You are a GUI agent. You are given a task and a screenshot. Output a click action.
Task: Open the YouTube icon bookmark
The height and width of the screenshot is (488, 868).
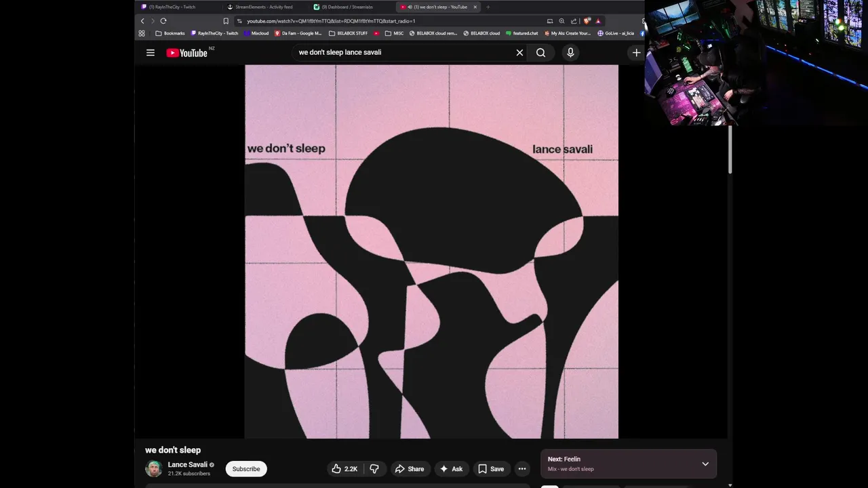point(377,33)
